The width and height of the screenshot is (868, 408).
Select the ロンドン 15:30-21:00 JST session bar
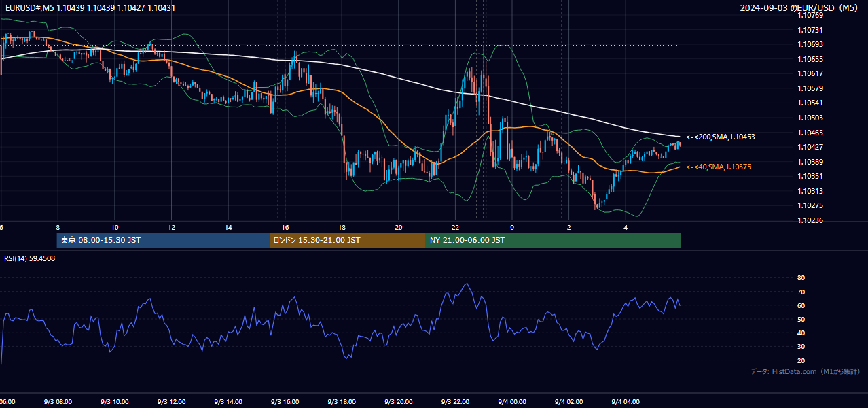point(348,240)
